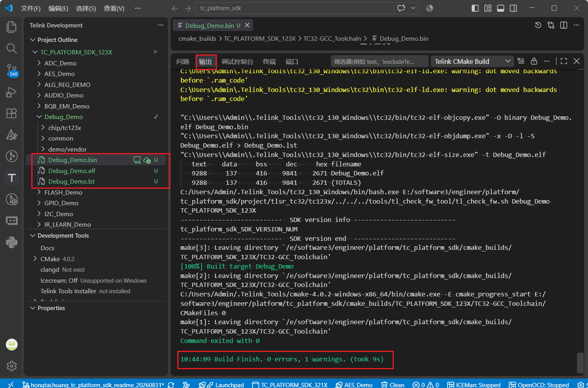Viewport: 588px width, 388px height.
Task: Open the Telink Development T icon view
Action: (12, 178)
